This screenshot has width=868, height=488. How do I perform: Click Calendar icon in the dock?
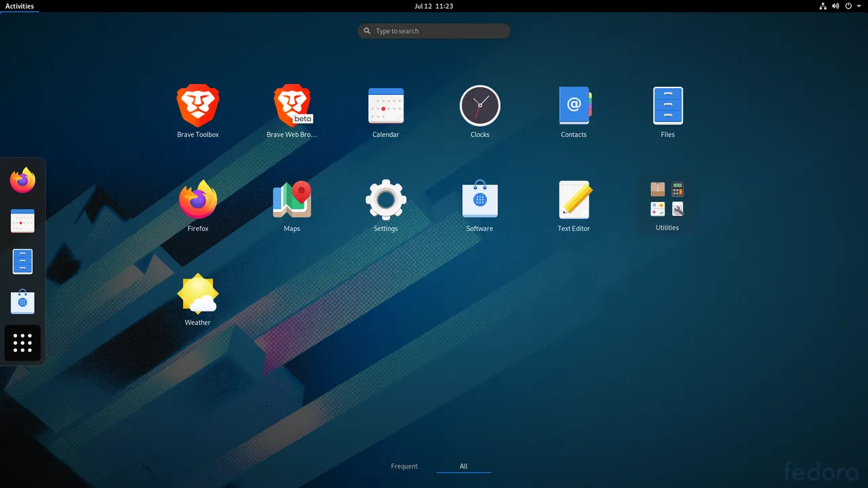[22, 221]
